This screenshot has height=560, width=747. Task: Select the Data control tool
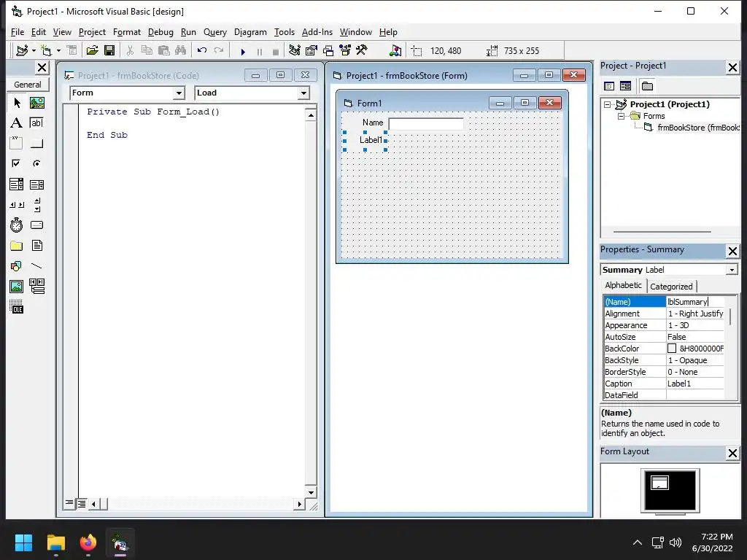36,286
